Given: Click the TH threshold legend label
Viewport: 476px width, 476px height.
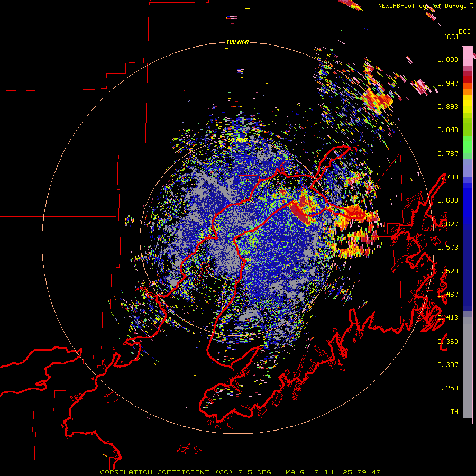Looking at the screenshot, I should [x=454, y=412].
